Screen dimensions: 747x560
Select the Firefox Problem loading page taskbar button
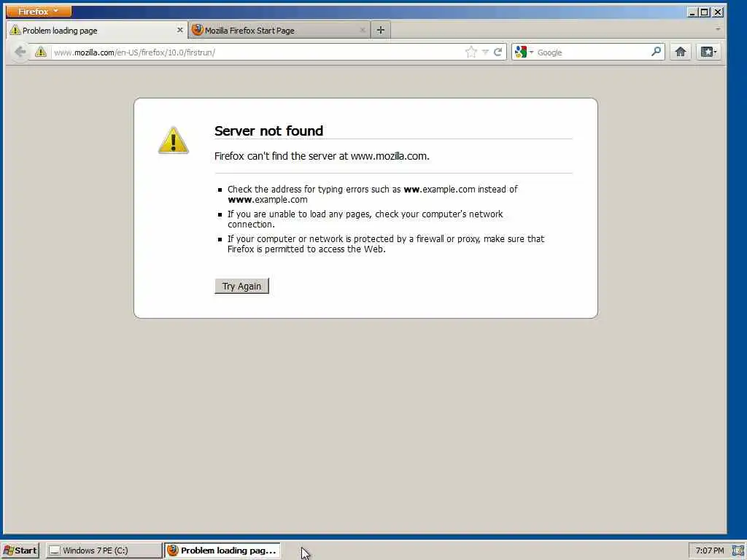[222, 551]
